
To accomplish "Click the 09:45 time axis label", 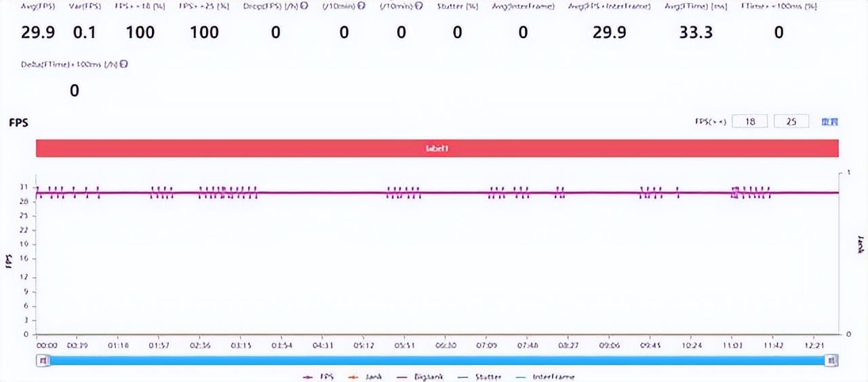I will coord(650,345).
